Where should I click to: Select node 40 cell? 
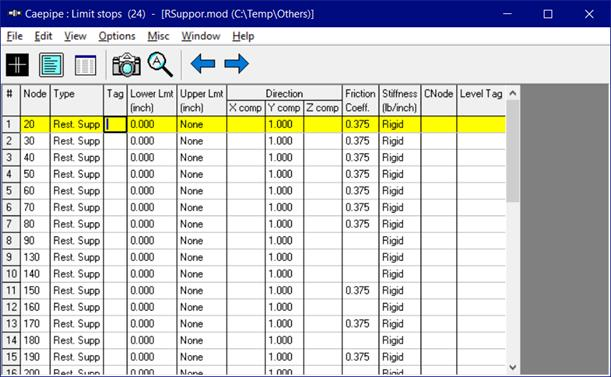(35, 158)
